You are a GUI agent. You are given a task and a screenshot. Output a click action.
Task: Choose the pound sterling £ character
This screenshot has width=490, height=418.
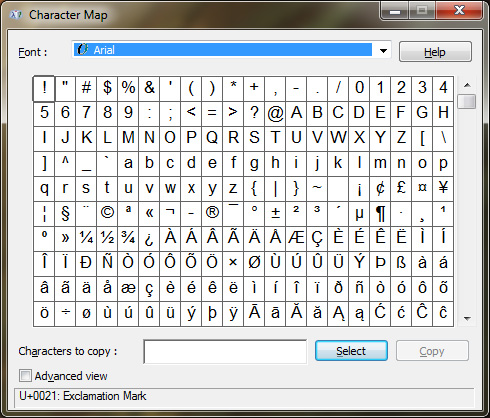tap(401, 188)
